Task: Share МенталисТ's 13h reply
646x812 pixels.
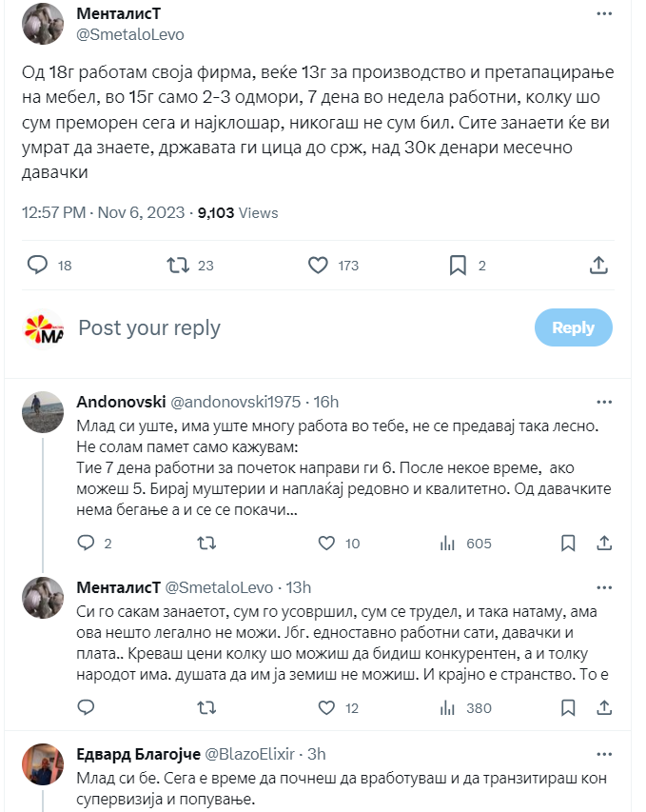Action: 604,708
